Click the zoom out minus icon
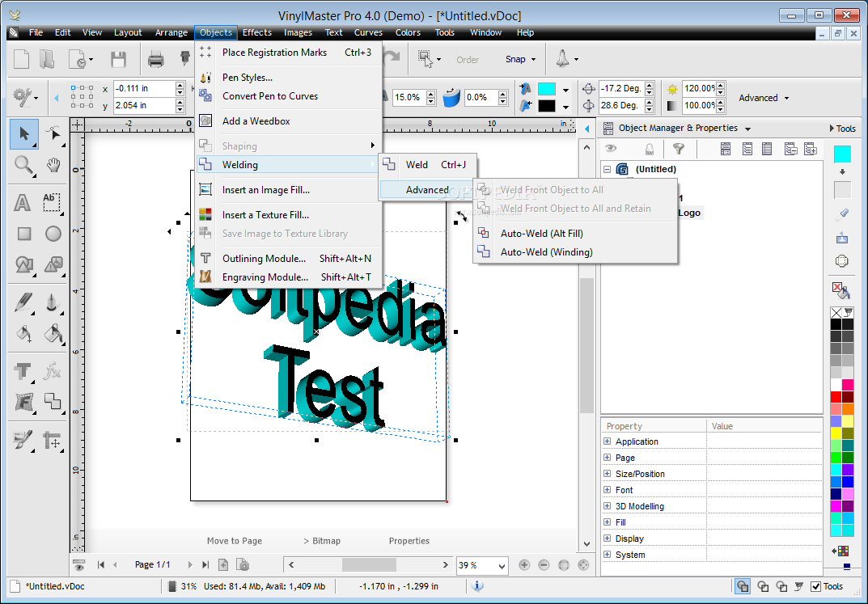 tap(544, 564)
